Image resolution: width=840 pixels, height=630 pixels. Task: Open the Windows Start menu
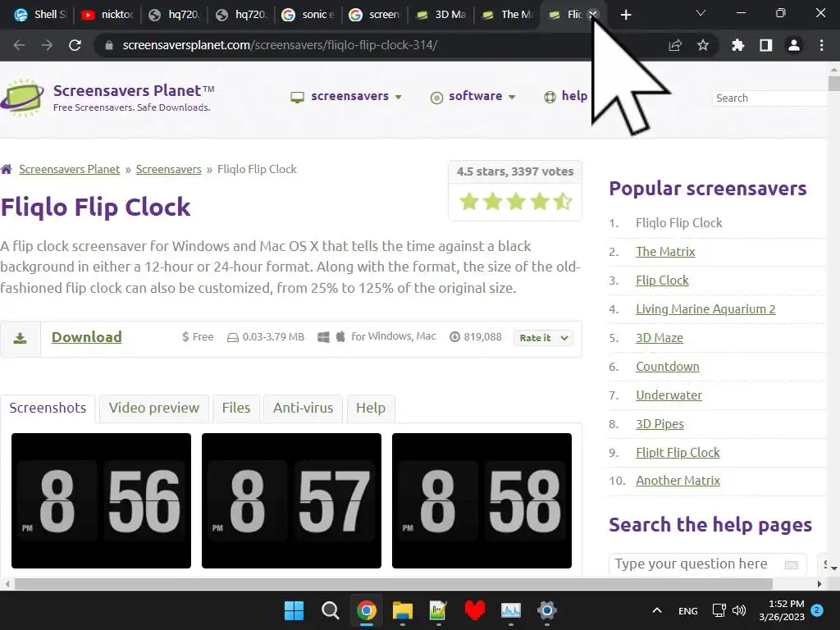point(294,610)
